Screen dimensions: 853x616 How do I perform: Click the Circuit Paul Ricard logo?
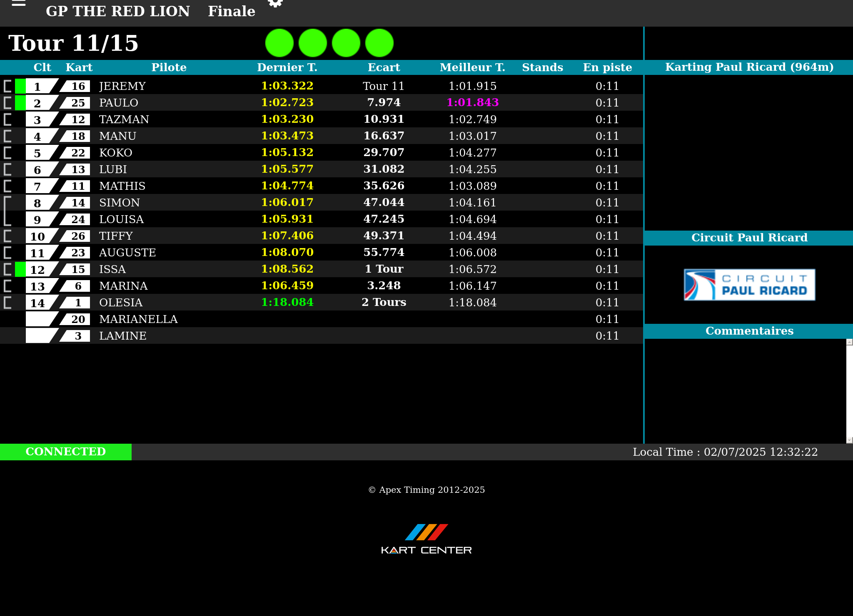[749, 285]
